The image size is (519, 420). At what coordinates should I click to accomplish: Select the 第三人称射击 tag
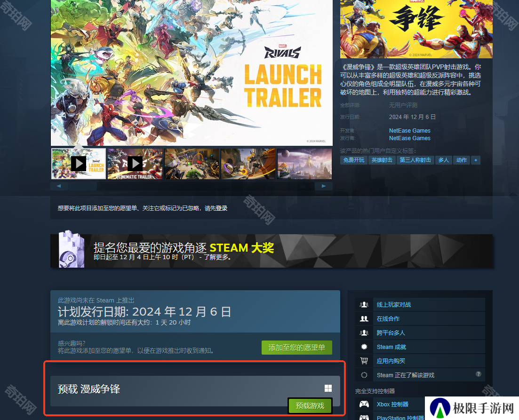tap(415, 160)
